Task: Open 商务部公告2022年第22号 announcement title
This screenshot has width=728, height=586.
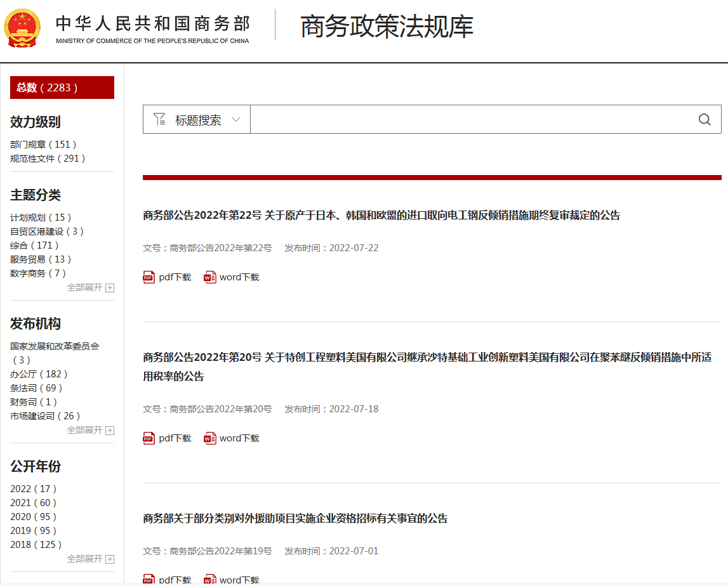Action: coord(381,215)
